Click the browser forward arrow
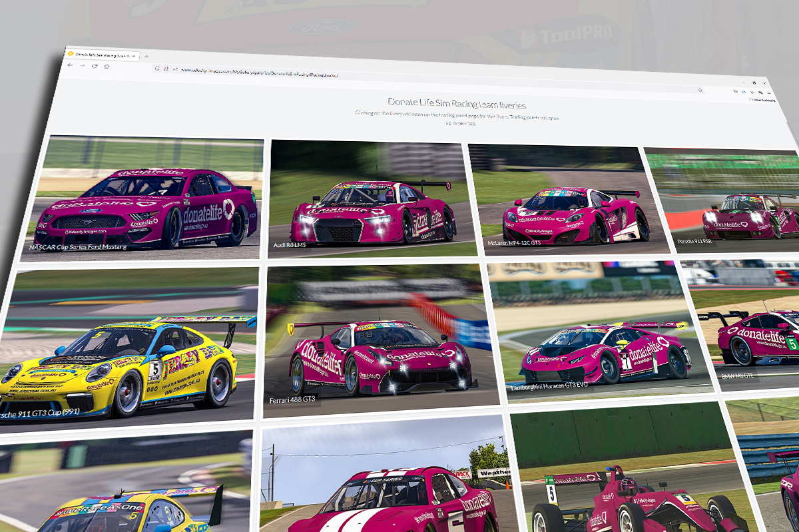Viewport: 799px width, 532px height. click(x=83, y=66)
